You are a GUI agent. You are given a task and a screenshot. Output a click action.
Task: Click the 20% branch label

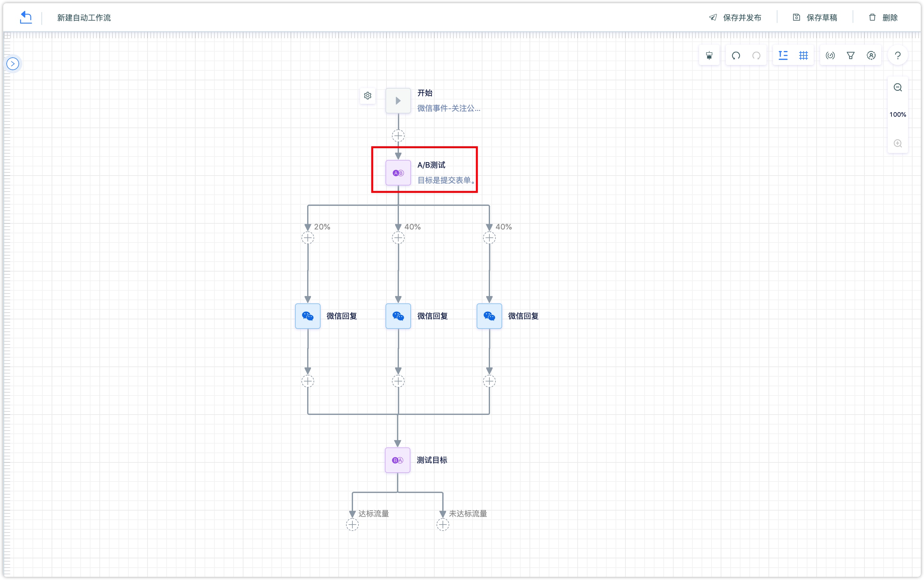[x=322, y=227]
